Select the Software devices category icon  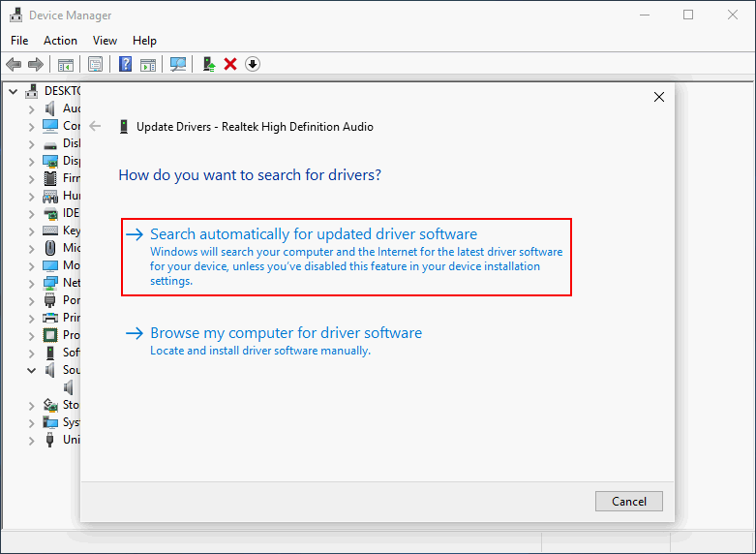click(x=50, y=353)
